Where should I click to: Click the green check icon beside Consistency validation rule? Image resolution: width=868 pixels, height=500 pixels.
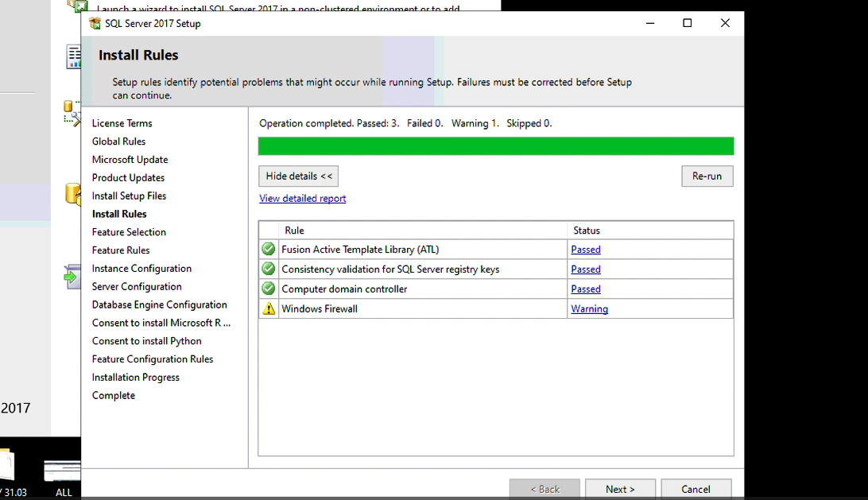tap(269, 269)
